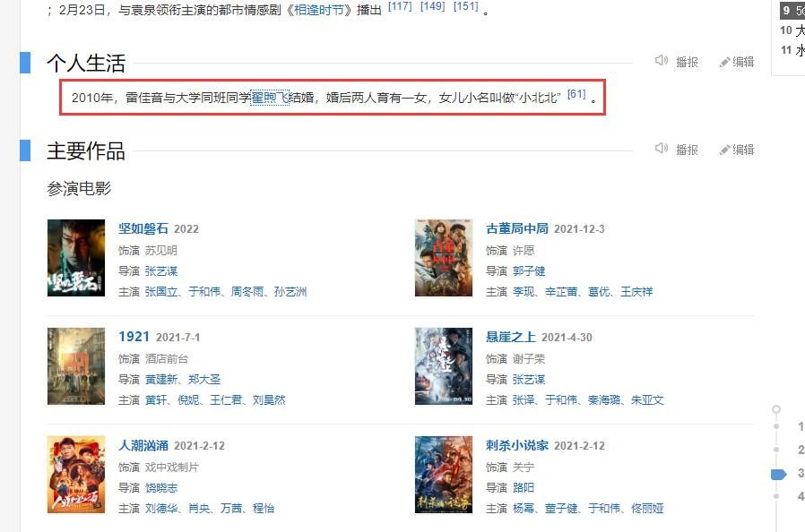
Task: Open the 悬崖之上 movie poster thumbnail
Action: point(444,366)
